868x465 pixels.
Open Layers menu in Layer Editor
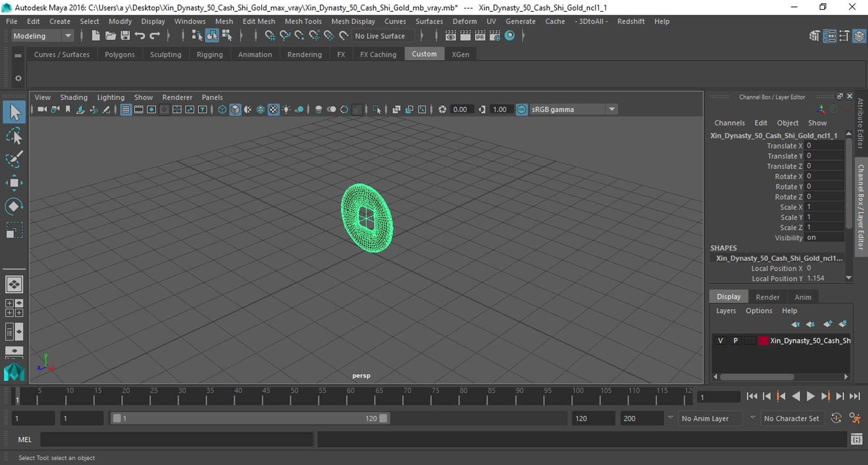coord(726,311)
